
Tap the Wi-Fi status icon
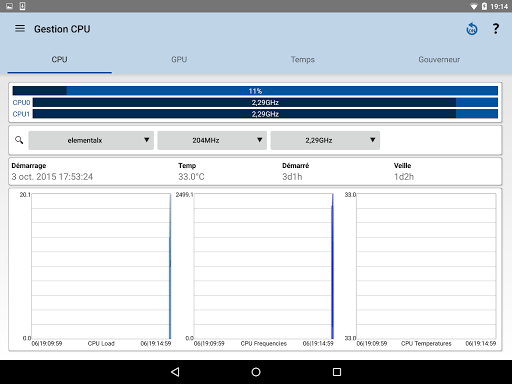tap(473, 6)
